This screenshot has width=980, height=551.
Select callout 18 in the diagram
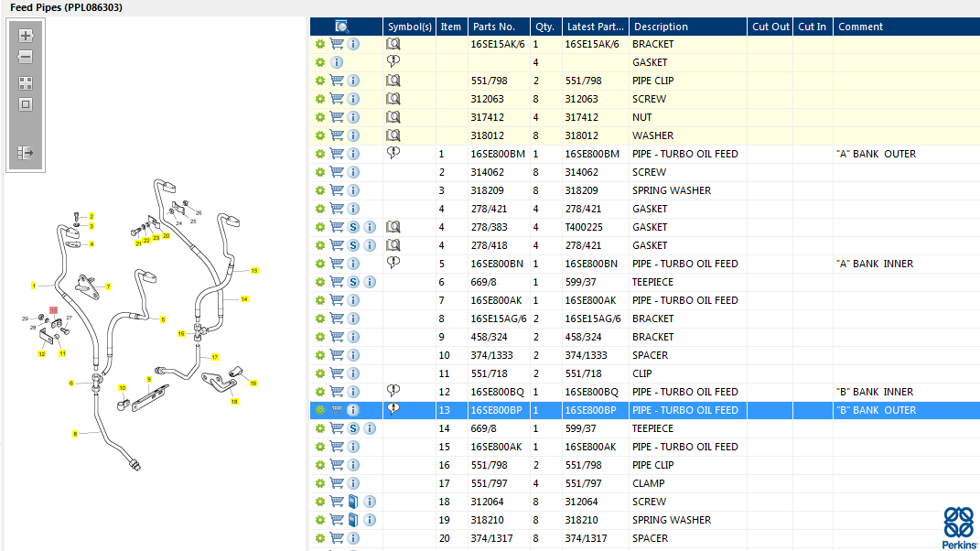click(234, 402)
